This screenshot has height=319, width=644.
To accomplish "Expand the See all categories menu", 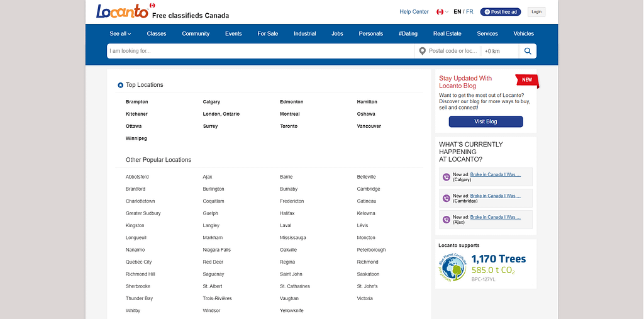I will tap(120, 34).
